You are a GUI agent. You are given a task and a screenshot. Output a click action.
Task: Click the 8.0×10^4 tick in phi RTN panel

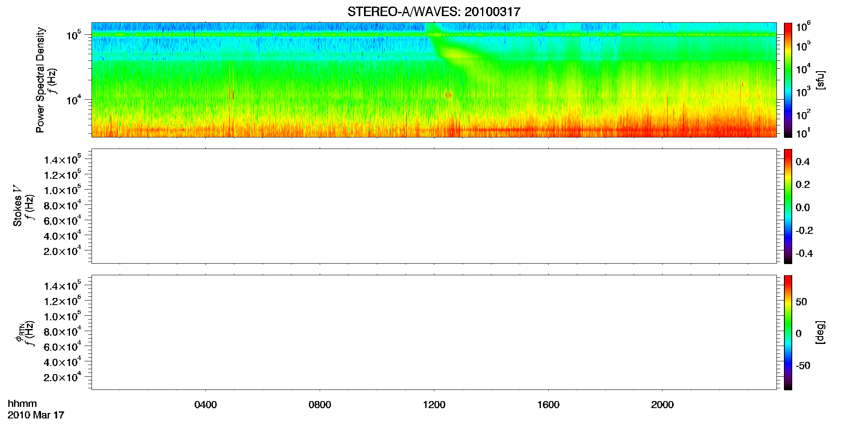63,331
